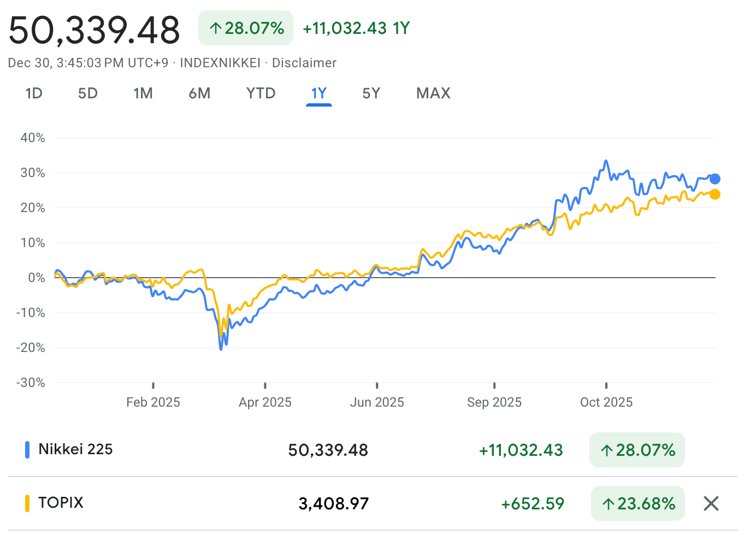Click the blue Nikkei 225 endpoint dot

(714, 179)
